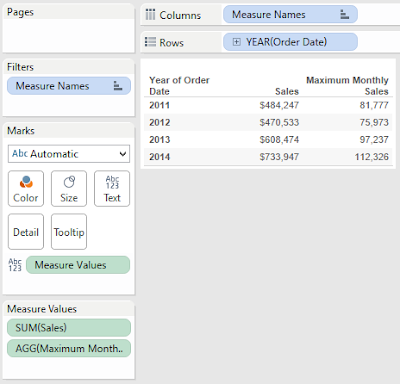Select the Measure Names pill in Filters

69,86
